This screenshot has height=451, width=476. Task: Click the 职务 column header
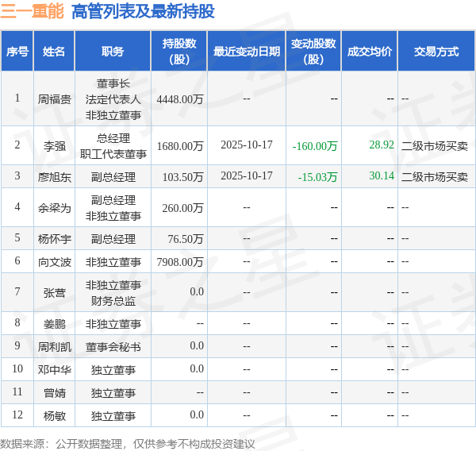[113, 52]
